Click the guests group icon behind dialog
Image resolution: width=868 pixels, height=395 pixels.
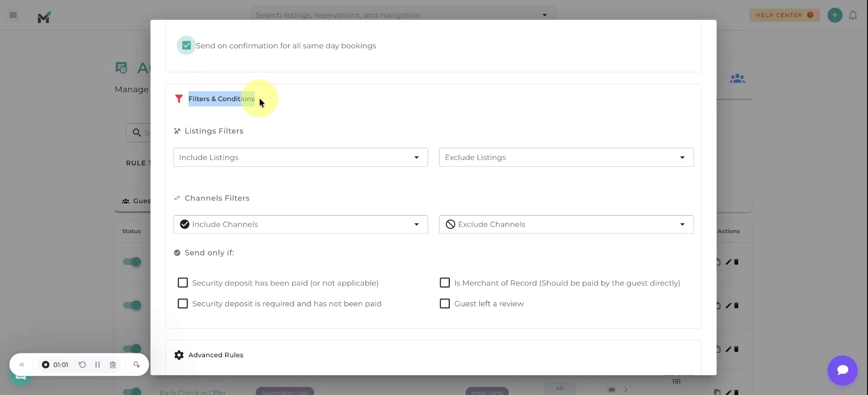coord(737,79)
